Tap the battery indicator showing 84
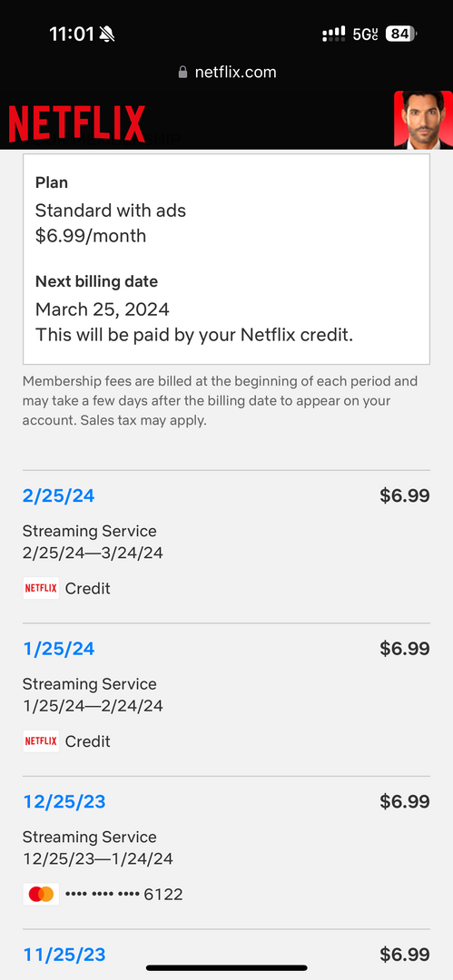Viewport: 453px width, 980px height. pos(401,34)
